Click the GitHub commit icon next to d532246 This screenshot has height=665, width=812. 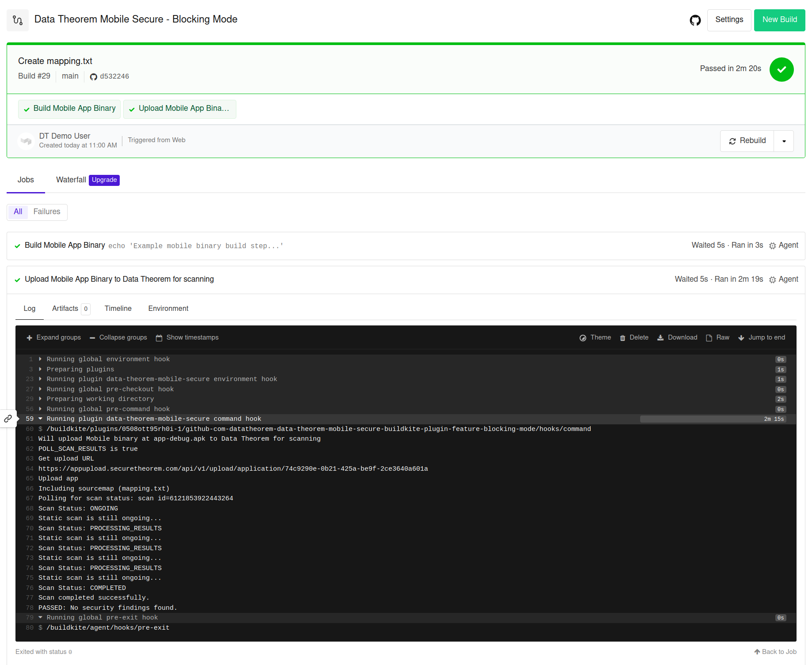(x=93, y=77)
